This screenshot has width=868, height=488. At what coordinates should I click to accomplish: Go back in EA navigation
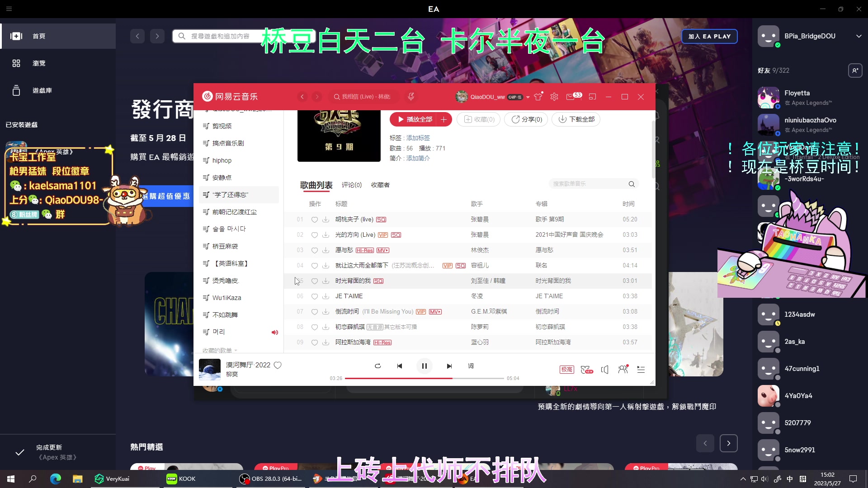[137, 36]
